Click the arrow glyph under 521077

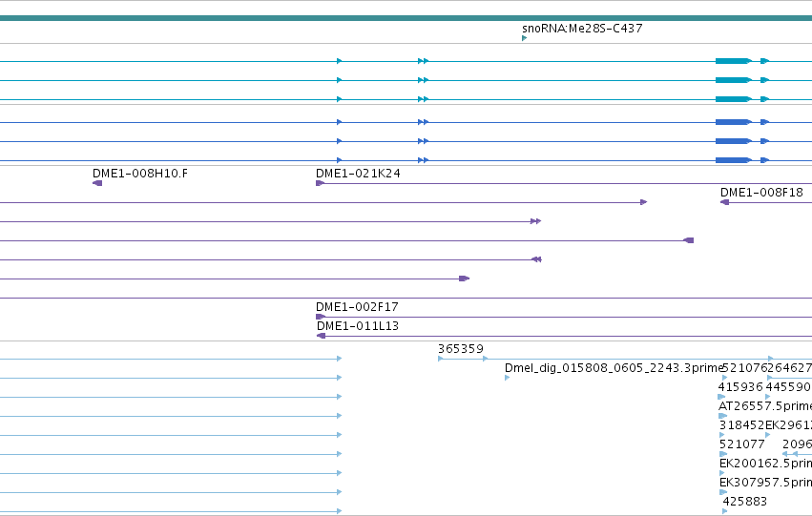tap(723, 454)
